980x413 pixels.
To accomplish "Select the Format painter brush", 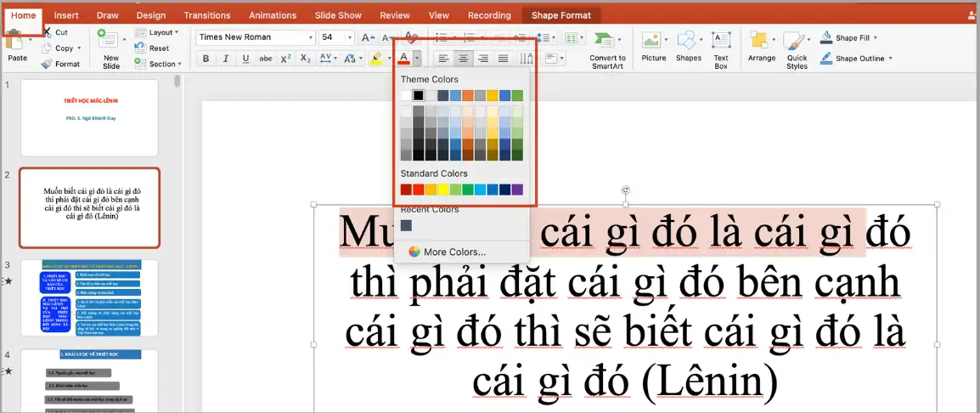I will 47,64.
